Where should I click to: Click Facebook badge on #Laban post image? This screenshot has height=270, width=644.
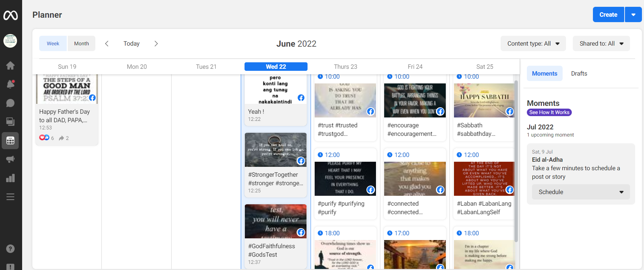pos(510,190)
